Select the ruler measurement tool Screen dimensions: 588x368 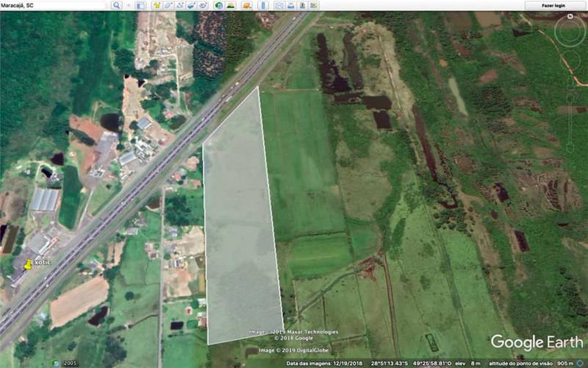point(262,5)
